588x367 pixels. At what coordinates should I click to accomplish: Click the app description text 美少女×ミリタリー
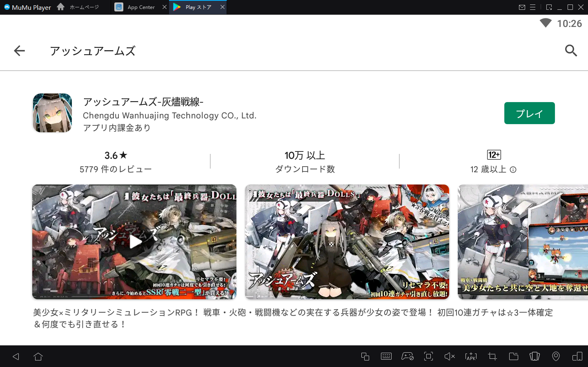(293, 318)
